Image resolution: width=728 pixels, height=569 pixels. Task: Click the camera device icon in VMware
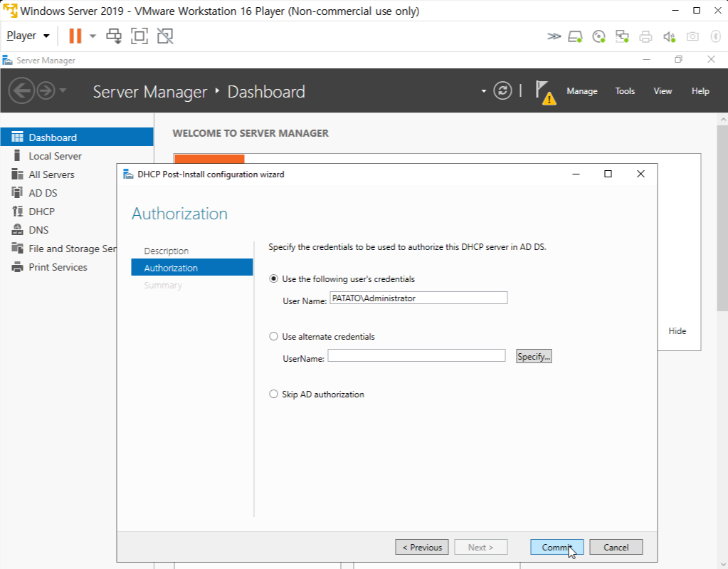(692, 36)
